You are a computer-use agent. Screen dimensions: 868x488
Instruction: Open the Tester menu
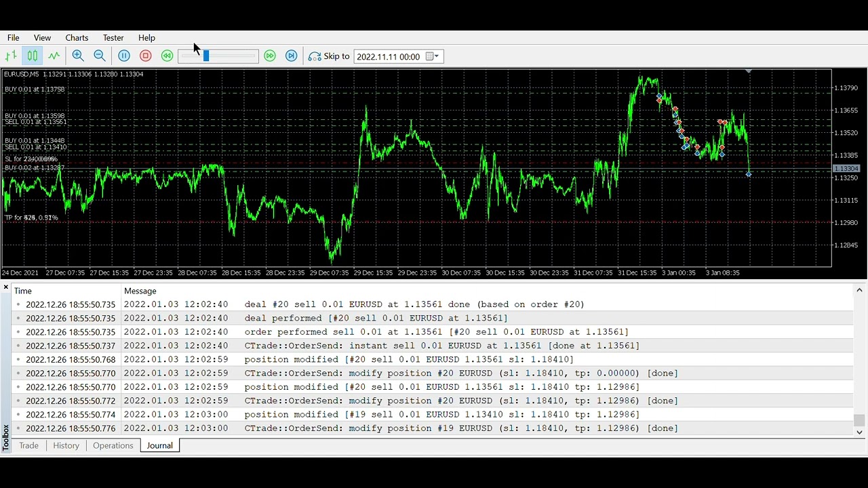click(x=113, y=38)
